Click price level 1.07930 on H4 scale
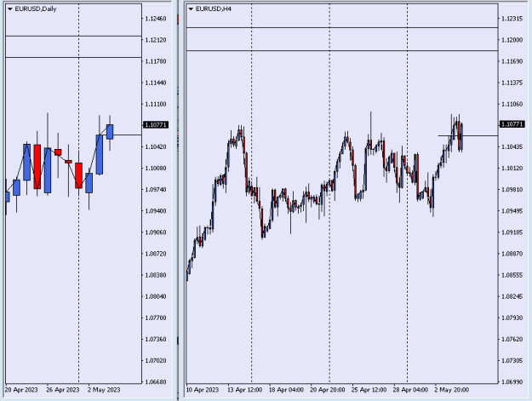The width and height of the screenshot is (532, 401). point(512,318)
